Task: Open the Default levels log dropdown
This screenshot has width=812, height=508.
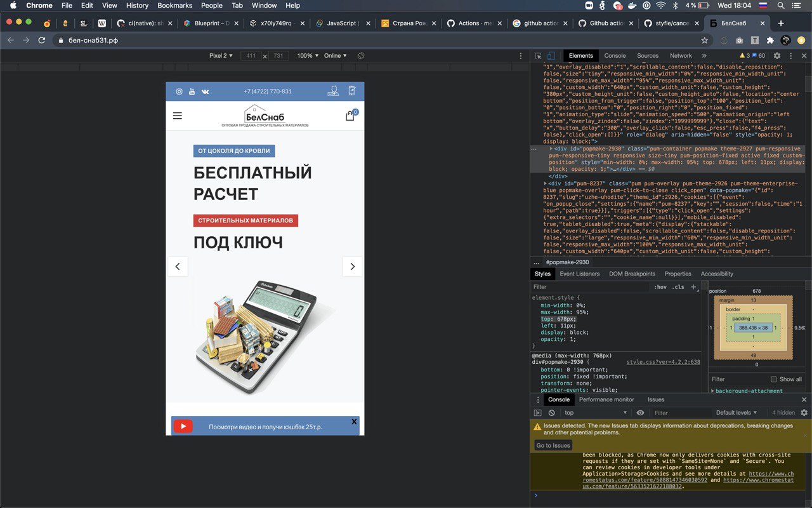Action: (737, 413)
